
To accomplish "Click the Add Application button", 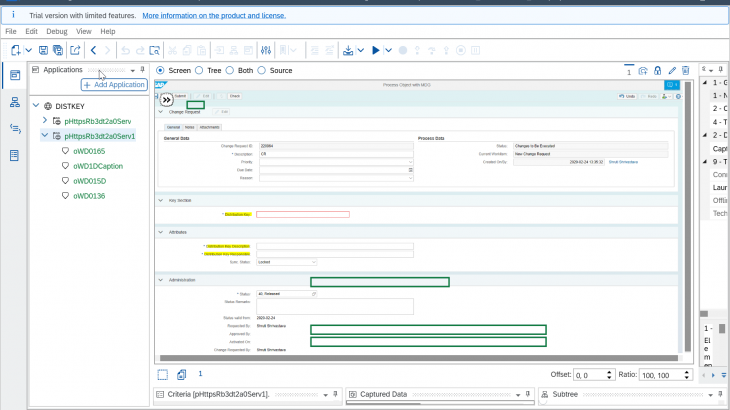I will tap(114, 85).
